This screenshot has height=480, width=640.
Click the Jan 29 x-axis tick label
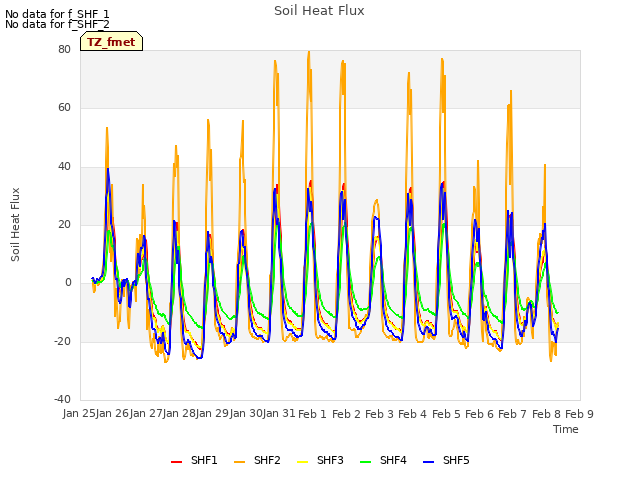(x=212, y=414)
